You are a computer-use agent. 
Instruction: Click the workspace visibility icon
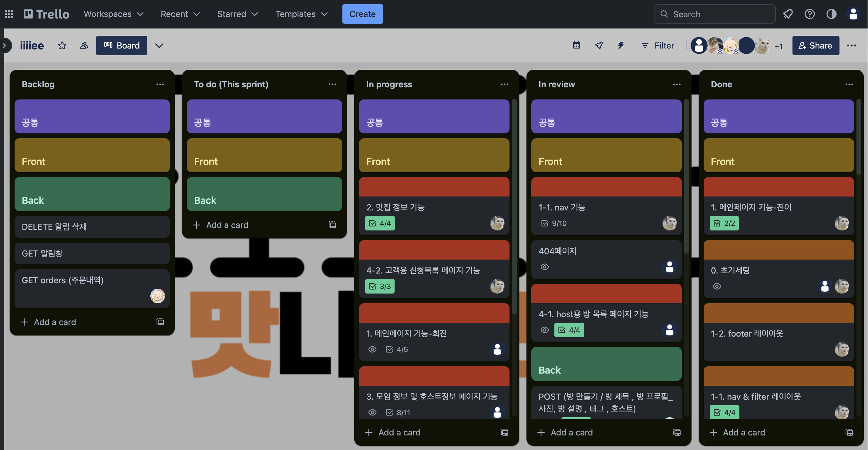[84, 45]
